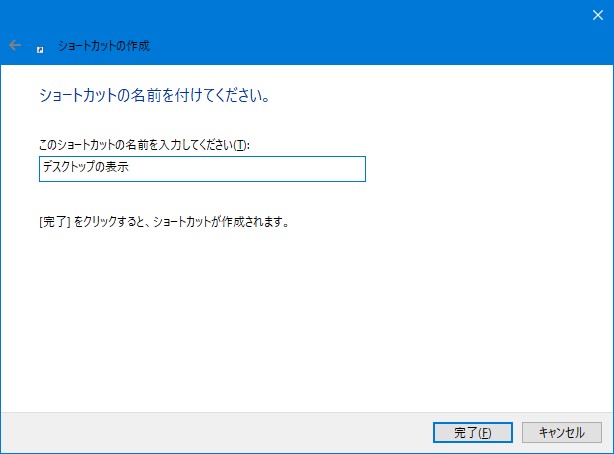Click the 完了(F) button
Image resolution: width=614 pixels, height=454 pixels.
point(473,432)
